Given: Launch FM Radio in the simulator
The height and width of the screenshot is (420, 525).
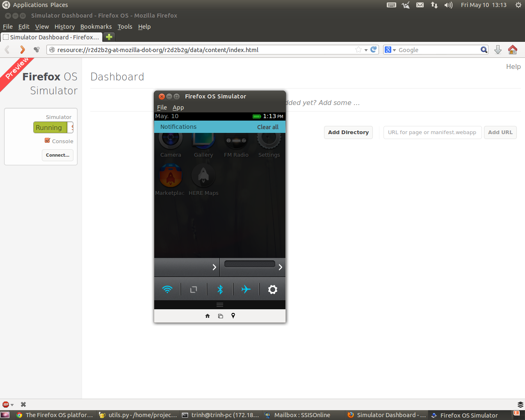Looking at the screenshot, I should (236, 142).
